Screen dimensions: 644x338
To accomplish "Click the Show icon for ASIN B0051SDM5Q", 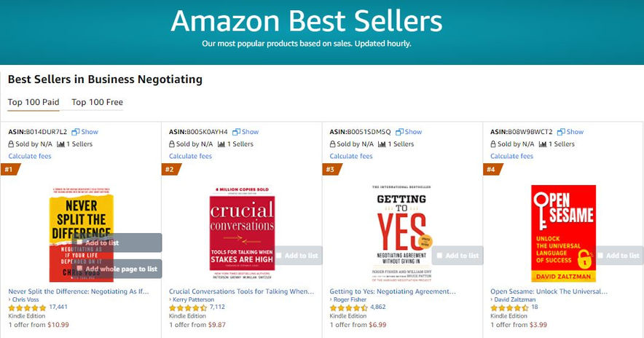I will pyautogui.click(x=399, y=132).
